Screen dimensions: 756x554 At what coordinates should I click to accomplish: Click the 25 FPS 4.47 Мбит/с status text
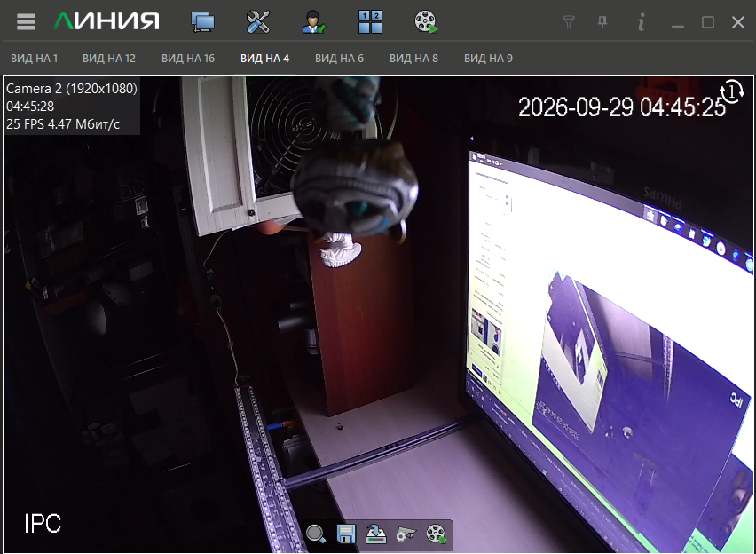pyautogui.click(x=63, y=124)
